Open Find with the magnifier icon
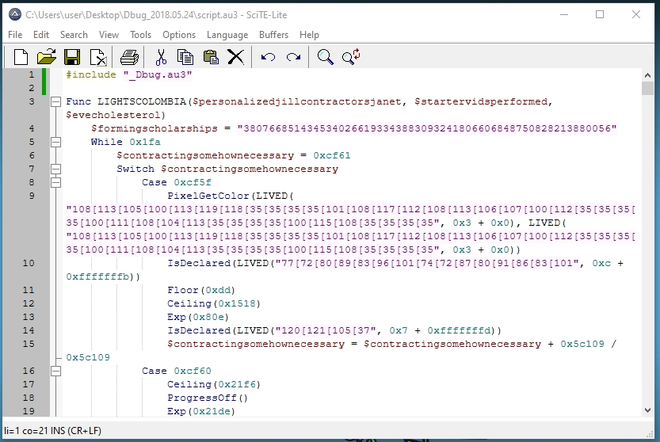The image size is (660, 442). (x=325, y=57)
